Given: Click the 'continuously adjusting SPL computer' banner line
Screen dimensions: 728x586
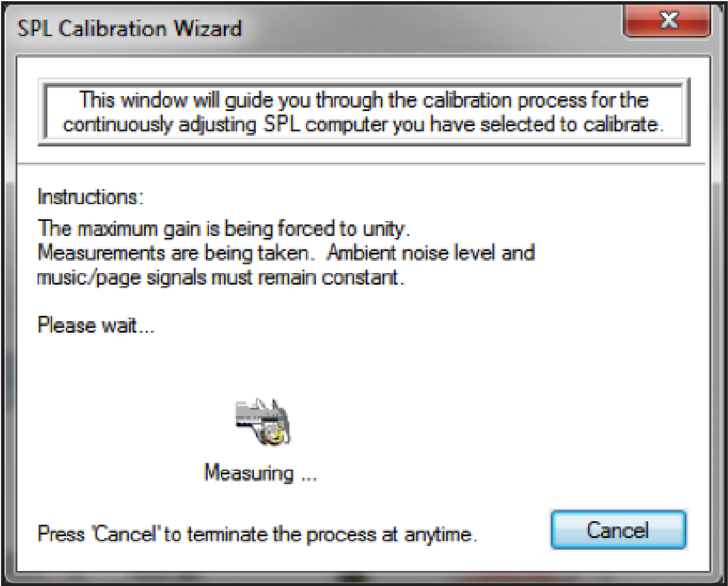Looking at the screenshot, I should 363,125.
